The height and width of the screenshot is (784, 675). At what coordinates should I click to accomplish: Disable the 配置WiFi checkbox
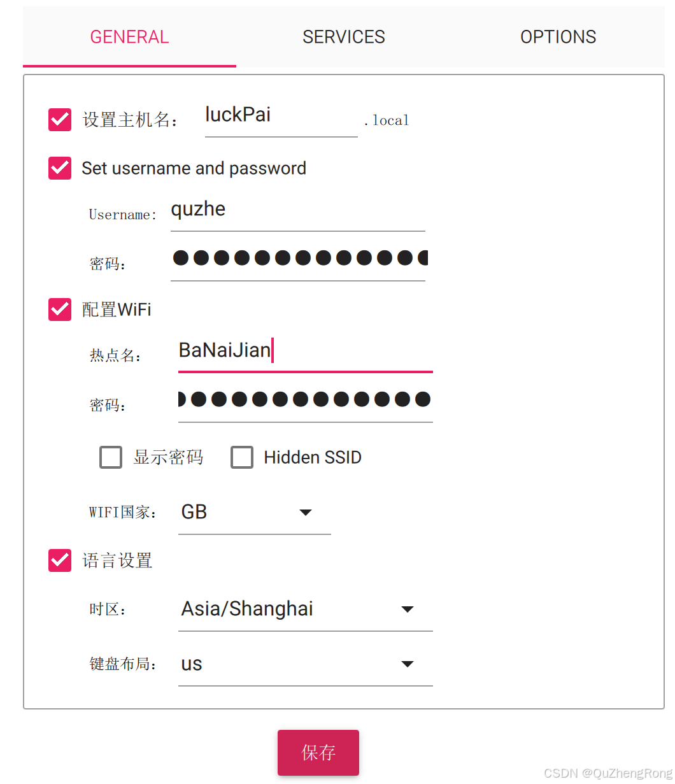click(x=60, y=310)
